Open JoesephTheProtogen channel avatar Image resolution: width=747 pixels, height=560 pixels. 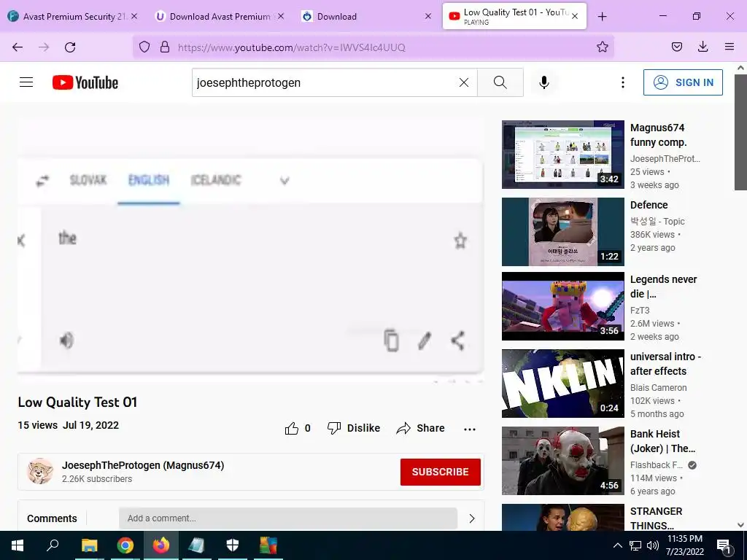40,472
